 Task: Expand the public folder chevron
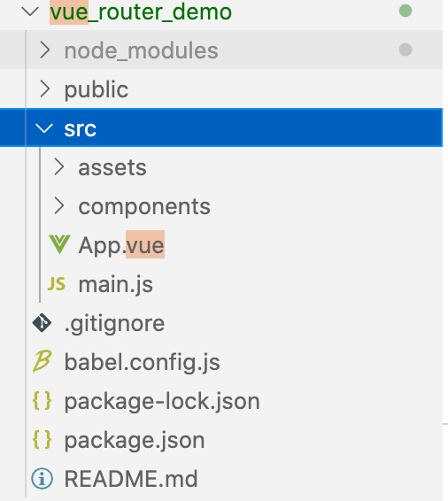tap(45, 89)
